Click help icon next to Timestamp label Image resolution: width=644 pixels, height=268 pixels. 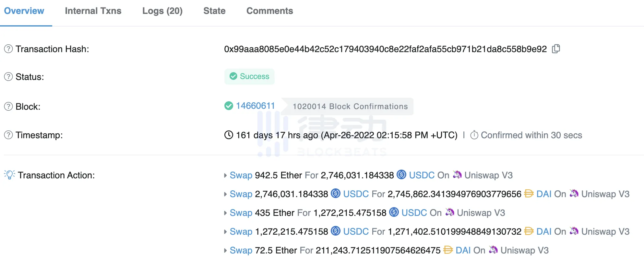tap(8, 135)
